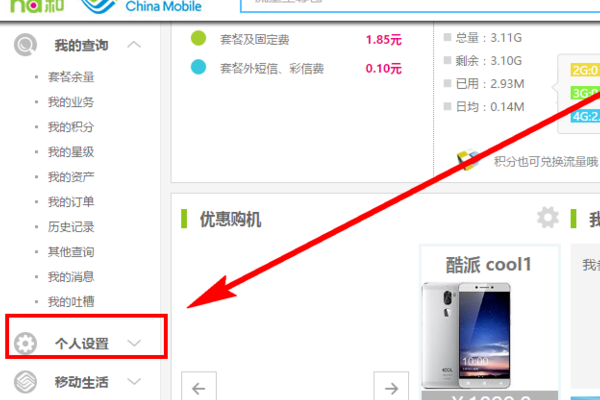Open settings gear beside 优惠购机

click(x=548, y=218)
